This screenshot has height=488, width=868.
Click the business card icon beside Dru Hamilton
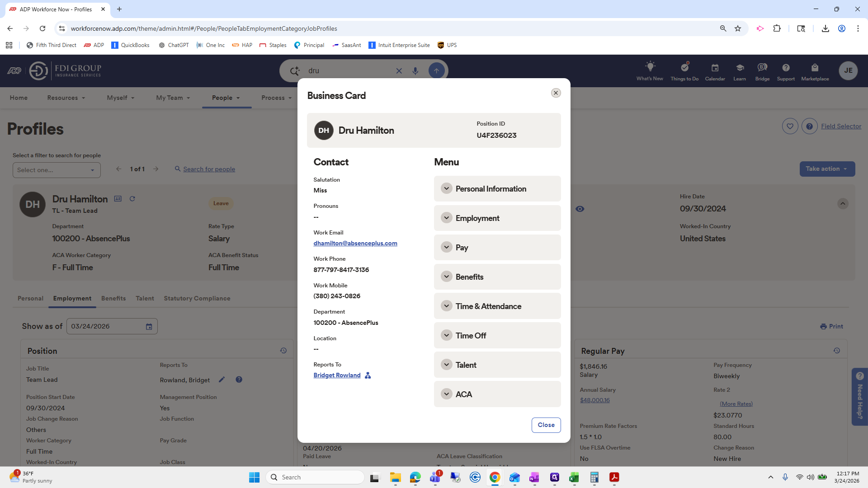118,199
